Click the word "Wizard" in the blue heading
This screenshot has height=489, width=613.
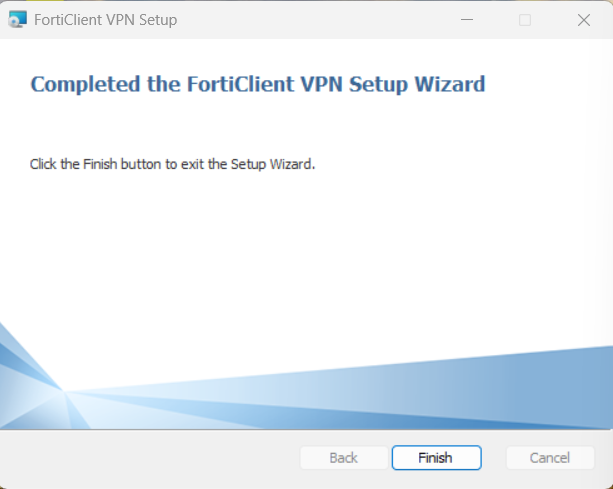coord(449,84)
